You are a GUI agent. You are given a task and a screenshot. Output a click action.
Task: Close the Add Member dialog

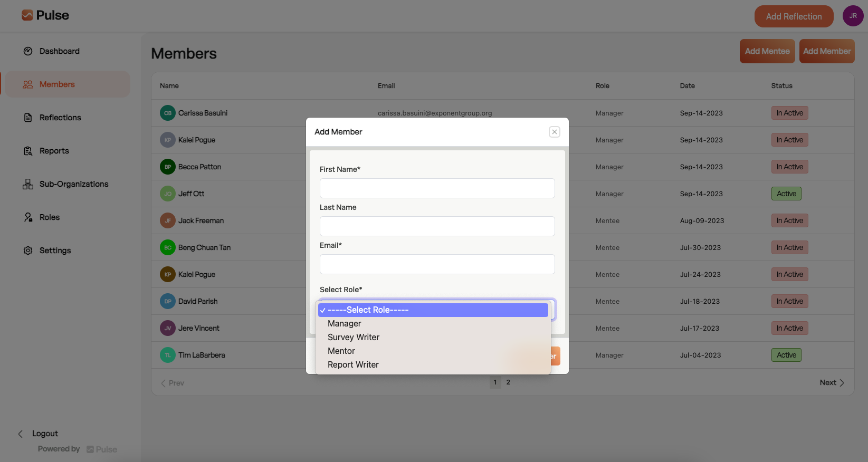click(554, 132)
